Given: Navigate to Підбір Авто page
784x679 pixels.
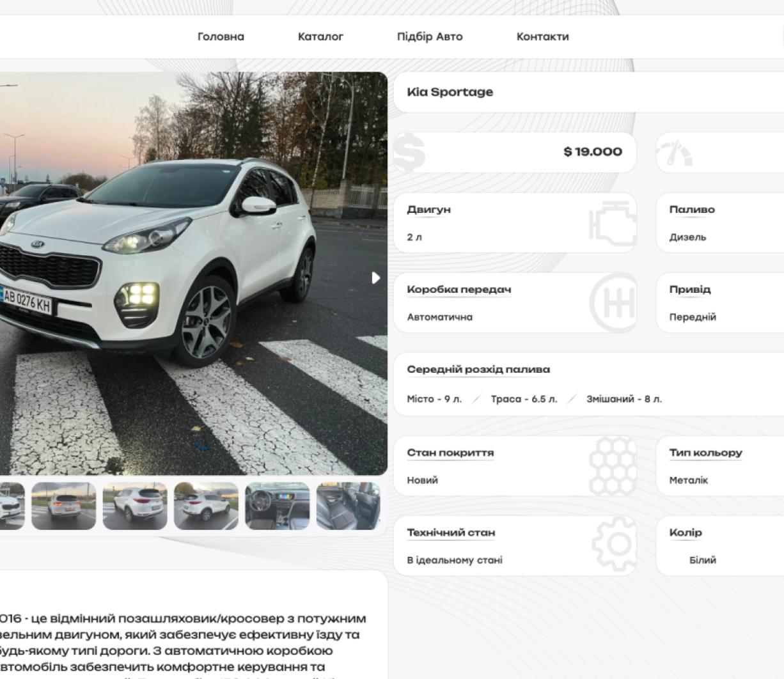Looking at the screenshot, I should 430,36.
